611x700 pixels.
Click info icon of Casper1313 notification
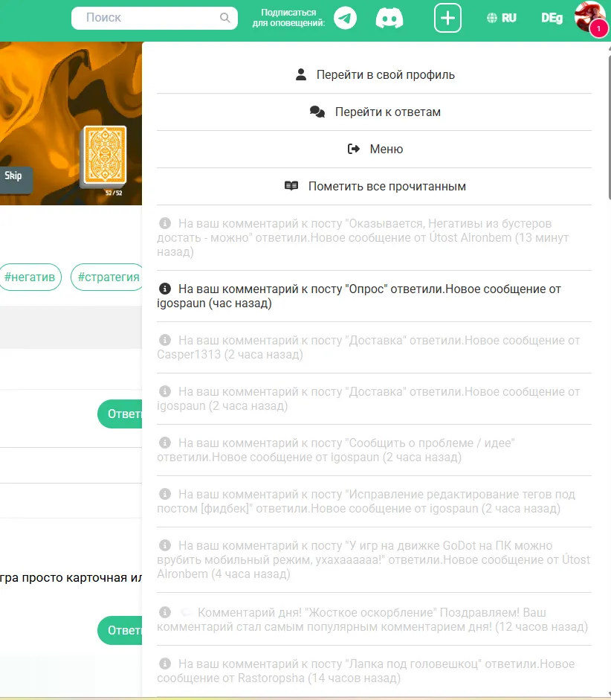(165, 340)
